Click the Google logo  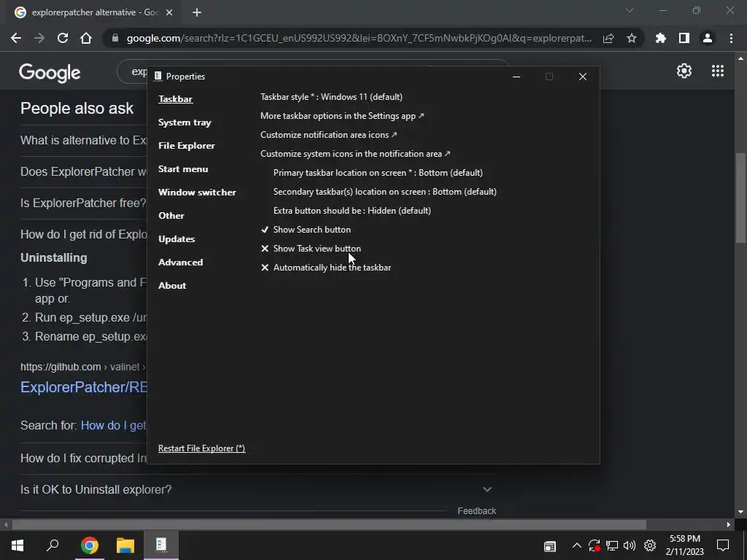tap(50, 72)
